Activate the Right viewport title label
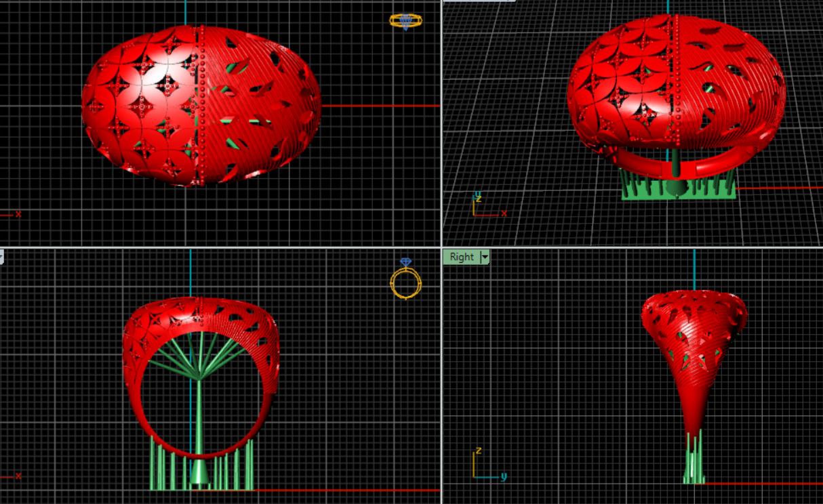The height and width of the screenshot is (504, 823). coord(462,257)
